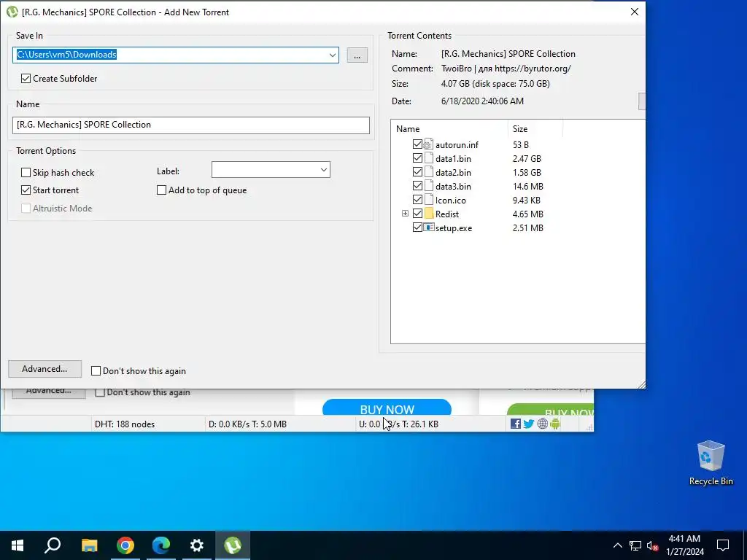The height and width of the screenshot is (560, 747).
Task: Click the muted volume tray icon
Action: pos(653,545)
